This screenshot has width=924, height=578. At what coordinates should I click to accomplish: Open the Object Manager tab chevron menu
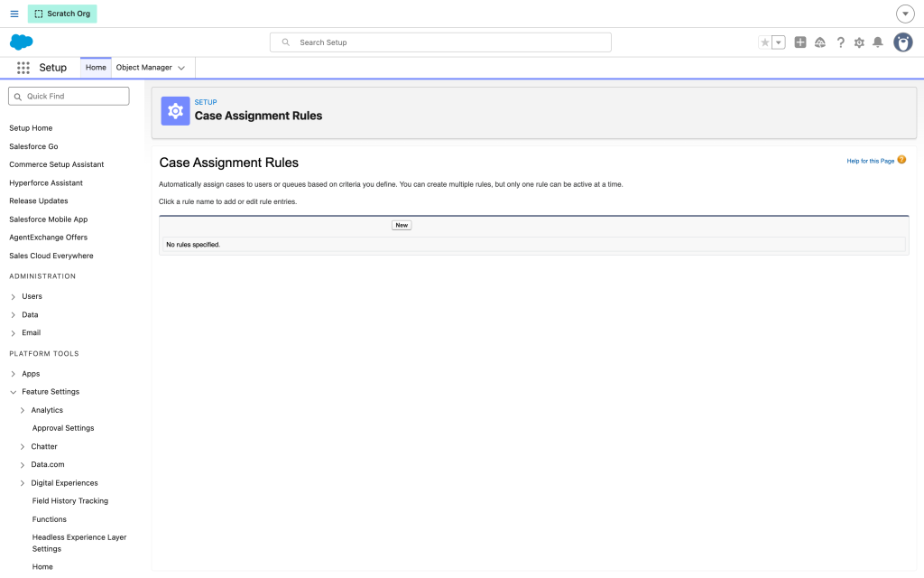tap(181, 68)
